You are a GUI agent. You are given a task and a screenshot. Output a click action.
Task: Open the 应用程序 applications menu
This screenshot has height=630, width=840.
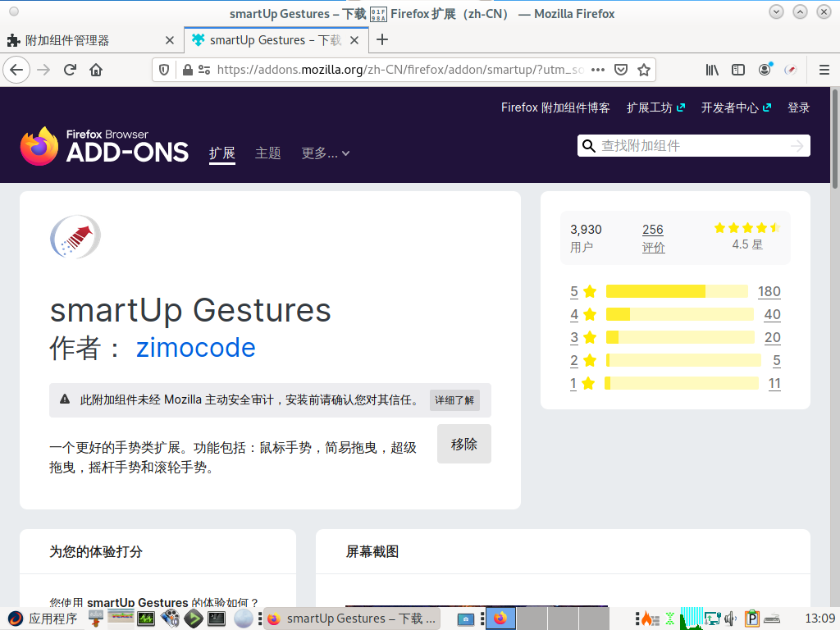tap(43, 619)
